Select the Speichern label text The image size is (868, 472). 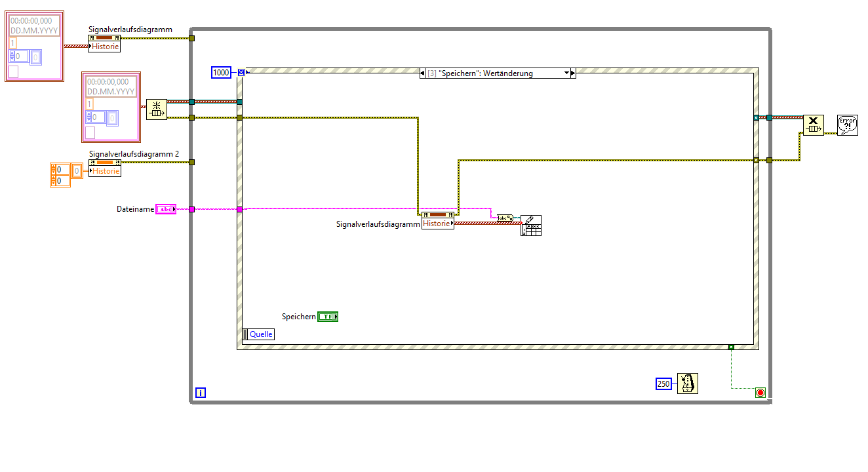click(299, 317)
